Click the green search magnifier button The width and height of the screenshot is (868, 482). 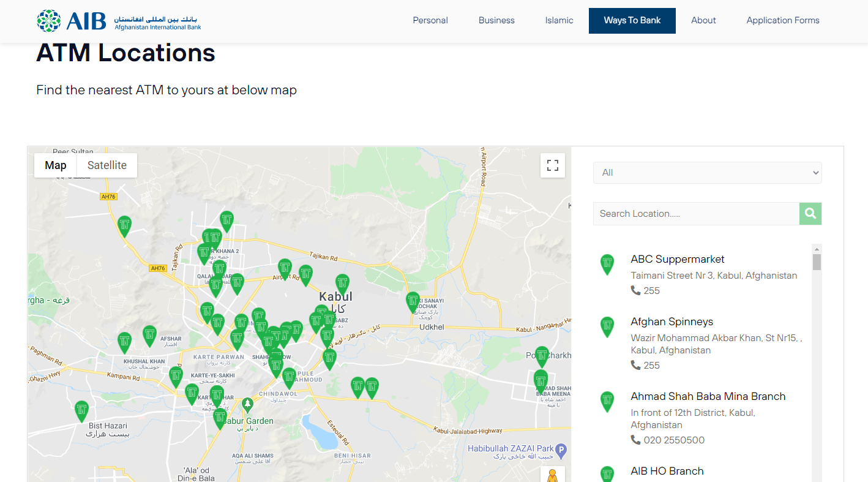[810, 214]
